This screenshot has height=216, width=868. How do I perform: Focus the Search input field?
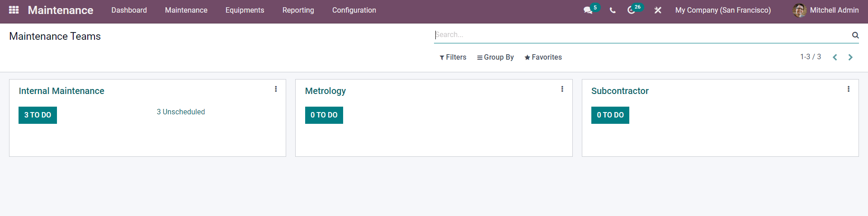point(642,35)
